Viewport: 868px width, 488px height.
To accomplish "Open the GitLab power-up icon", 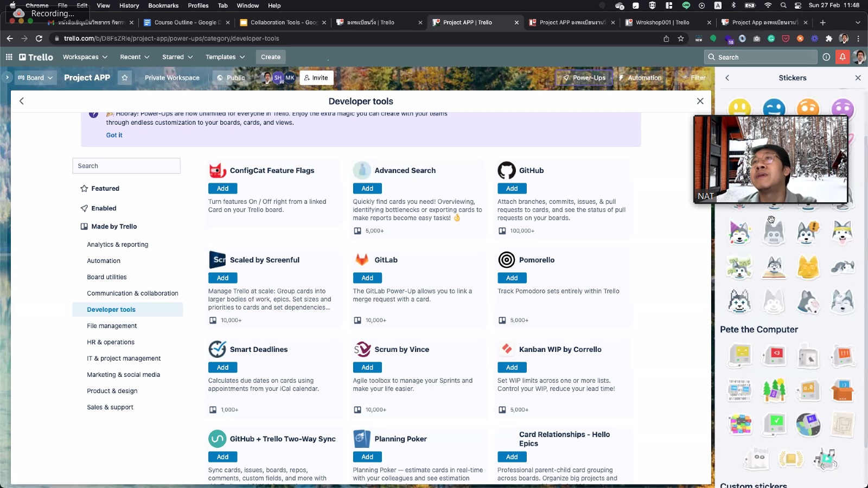I will pos(362,260).
